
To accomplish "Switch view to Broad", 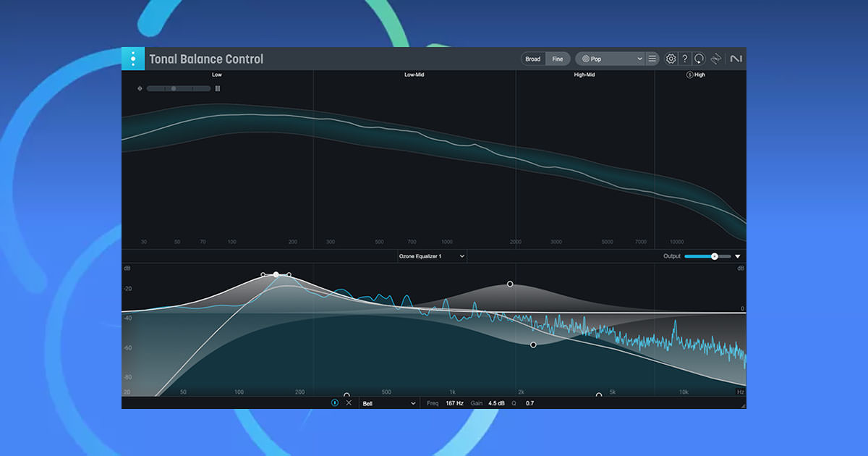I will (x=533, y=59).
